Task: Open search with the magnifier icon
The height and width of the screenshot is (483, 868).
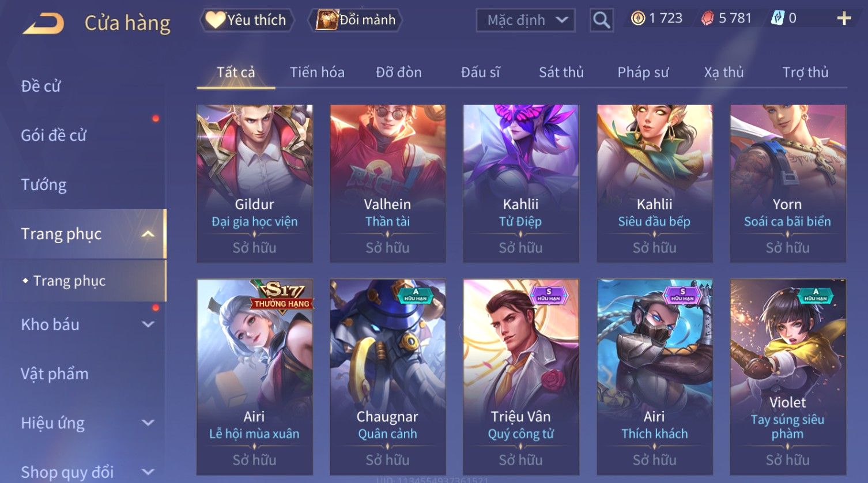Action: (601, 20)
